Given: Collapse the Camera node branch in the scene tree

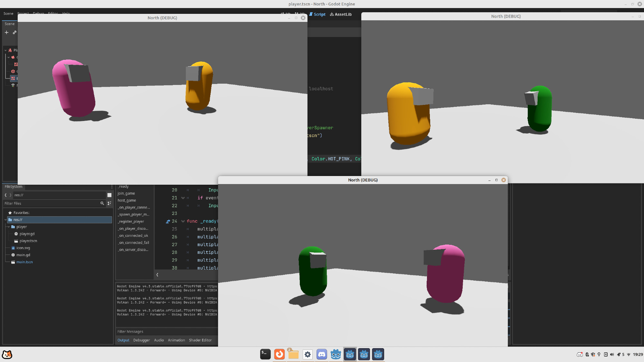Looking at the screenshot, I should tap(8, 57).
